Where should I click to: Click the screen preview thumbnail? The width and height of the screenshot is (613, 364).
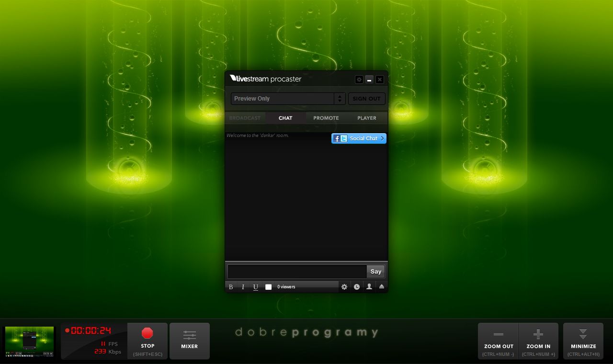click(x=29, y=341)
